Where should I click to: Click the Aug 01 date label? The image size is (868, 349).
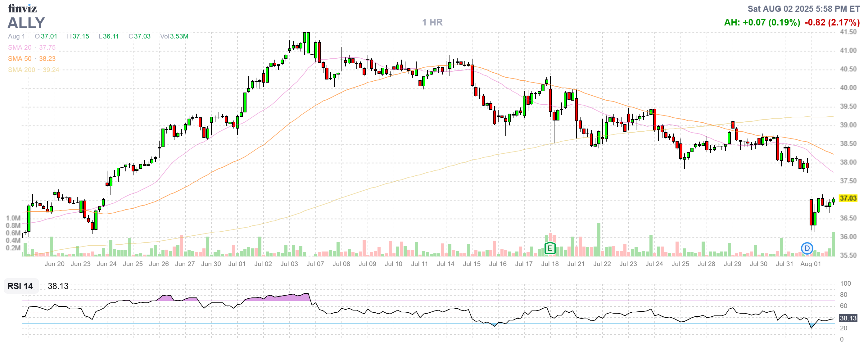(x=810, y=264)
